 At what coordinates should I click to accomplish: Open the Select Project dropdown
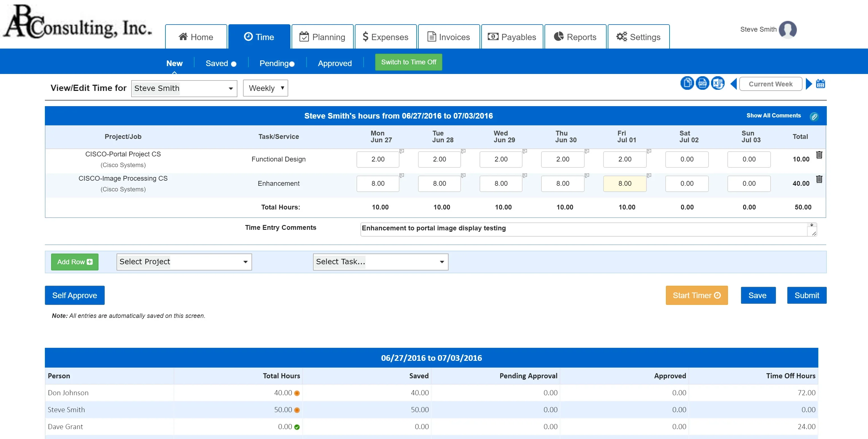[x=184, y=262]
